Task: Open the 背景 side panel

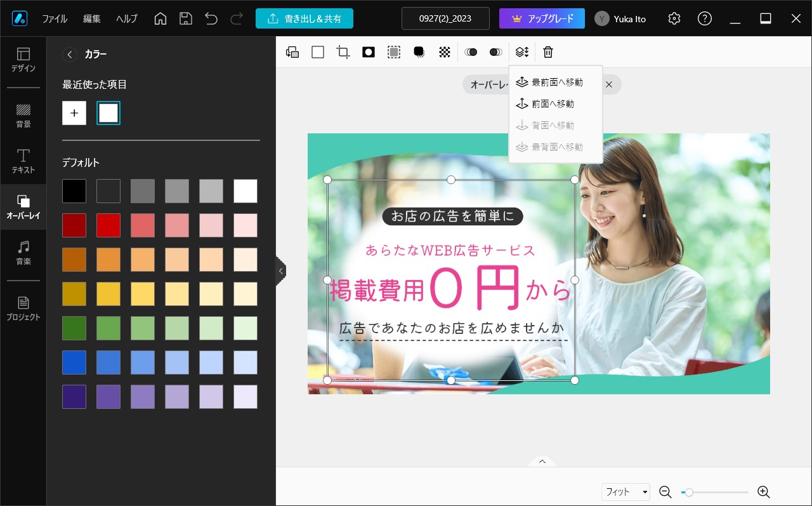Action: tap(23, 116)
